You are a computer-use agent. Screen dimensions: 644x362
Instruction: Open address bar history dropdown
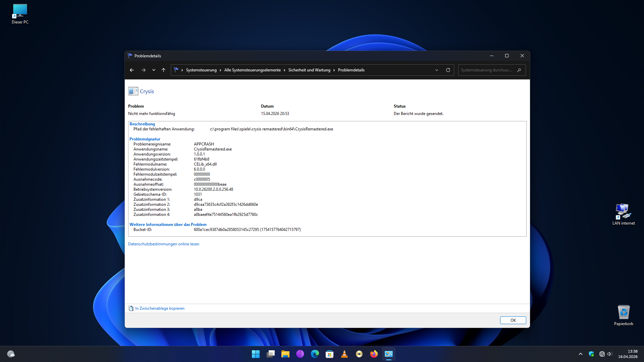(436, 70)
